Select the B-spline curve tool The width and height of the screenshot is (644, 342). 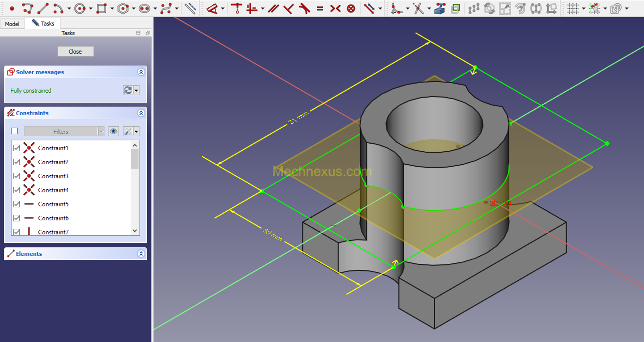pyautogui.click(x=166, y=9)
